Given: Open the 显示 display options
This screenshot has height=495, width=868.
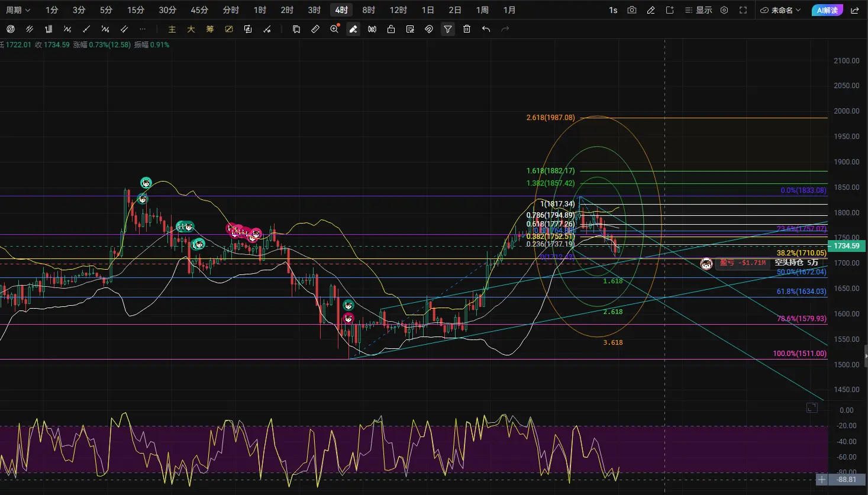Looking at the screenshot, I should [698, 10].
